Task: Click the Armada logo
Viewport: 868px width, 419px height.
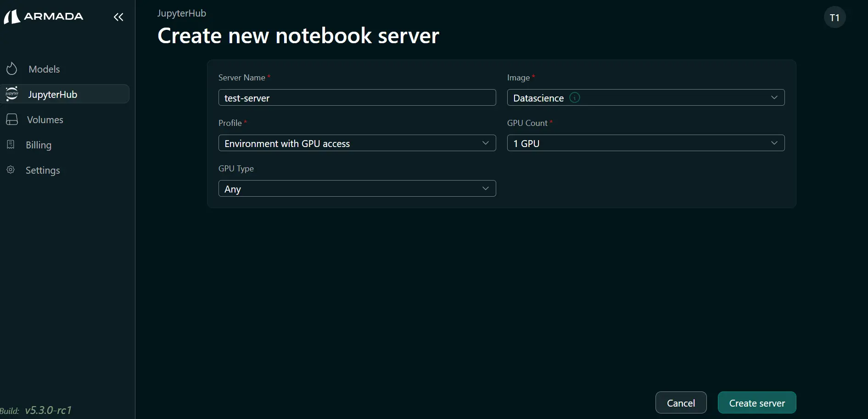Action: coord(44,17)
